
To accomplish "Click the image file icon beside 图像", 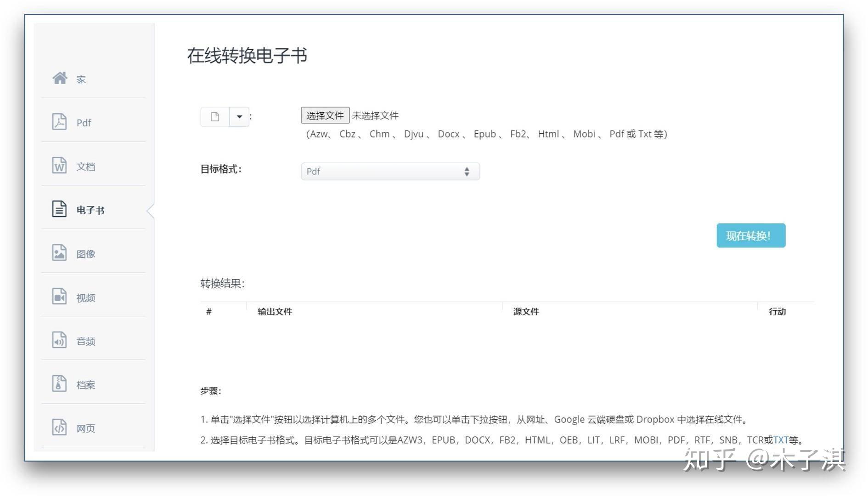I will click(x=59, y=253).
